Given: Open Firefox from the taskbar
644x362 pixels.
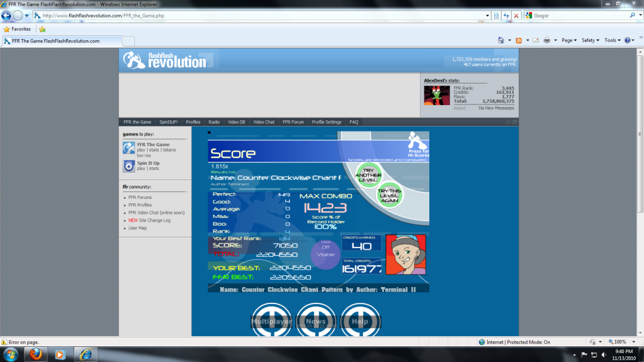Looking at the screenshot, I should 36,354.
